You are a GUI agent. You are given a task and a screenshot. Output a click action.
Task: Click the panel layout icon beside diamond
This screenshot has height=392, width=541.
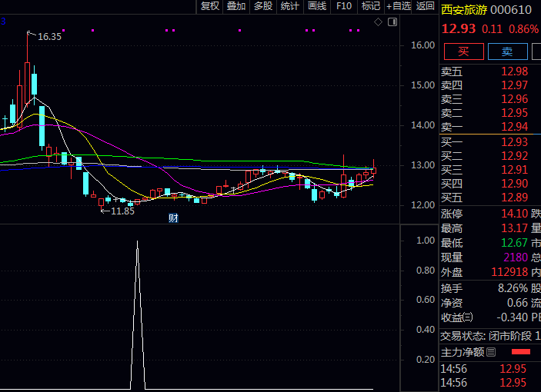coord(392,23)
